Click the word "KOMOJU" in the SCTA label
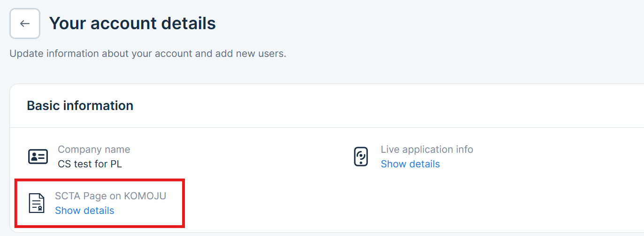644x236 pixels. coord(145,196)
